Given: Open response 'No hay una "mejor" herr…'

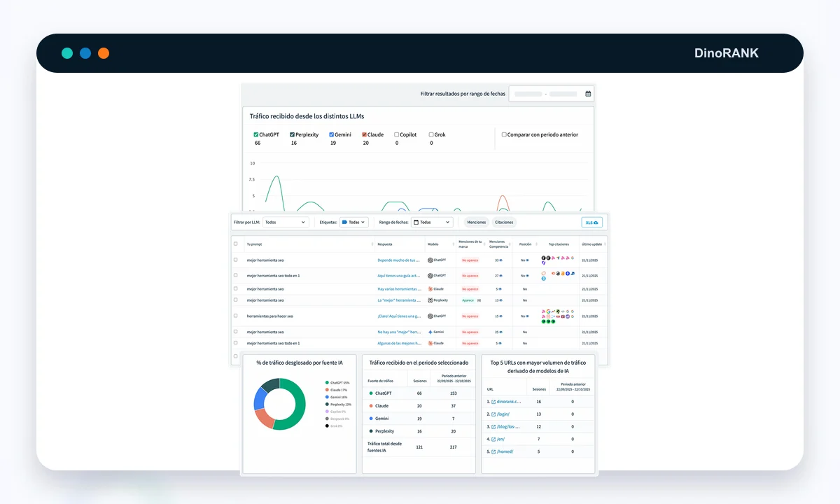Looking at the screenshot, I should [398, 332].
